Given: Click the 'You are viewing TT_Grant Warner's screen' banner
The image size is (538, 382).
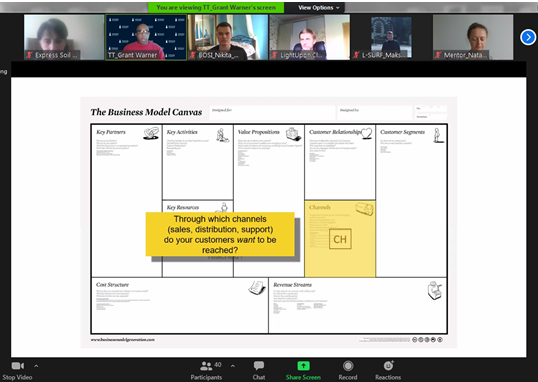Looking at the screenshot, I should (216, 8).
